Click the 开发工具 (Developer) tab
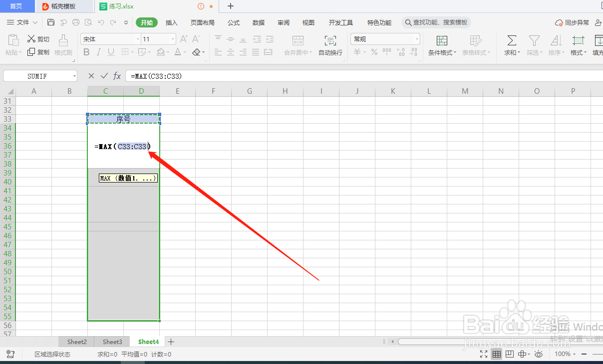Screen dimensions: 603x364 341,22
